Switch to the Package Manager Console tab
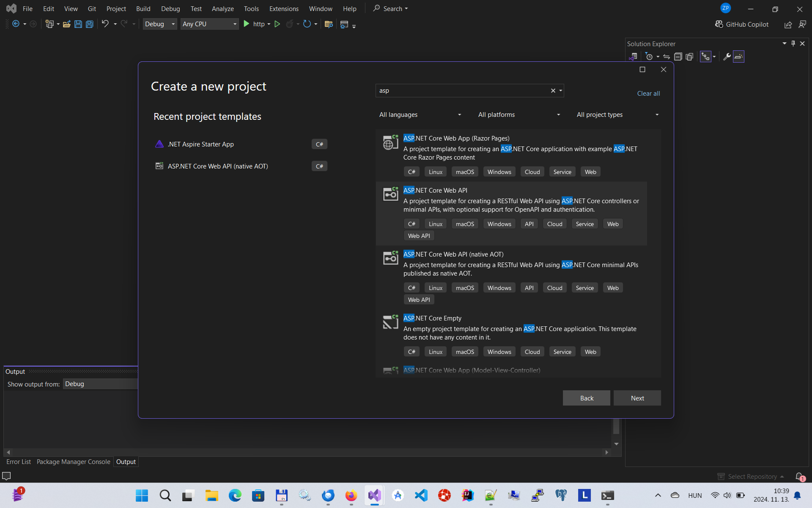812x508 pixels. point(73,462)
